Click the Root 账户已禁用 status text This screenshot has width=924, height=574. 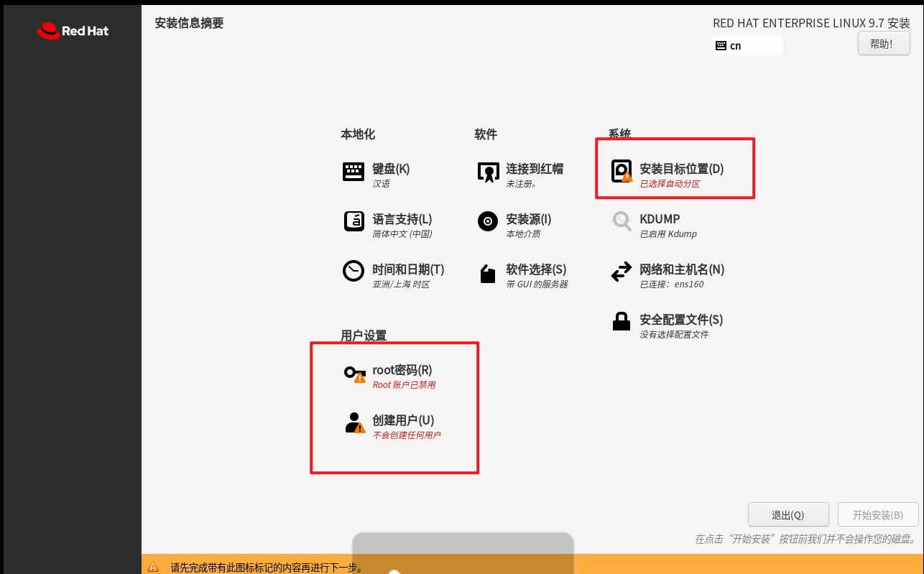tap(404, 385)
